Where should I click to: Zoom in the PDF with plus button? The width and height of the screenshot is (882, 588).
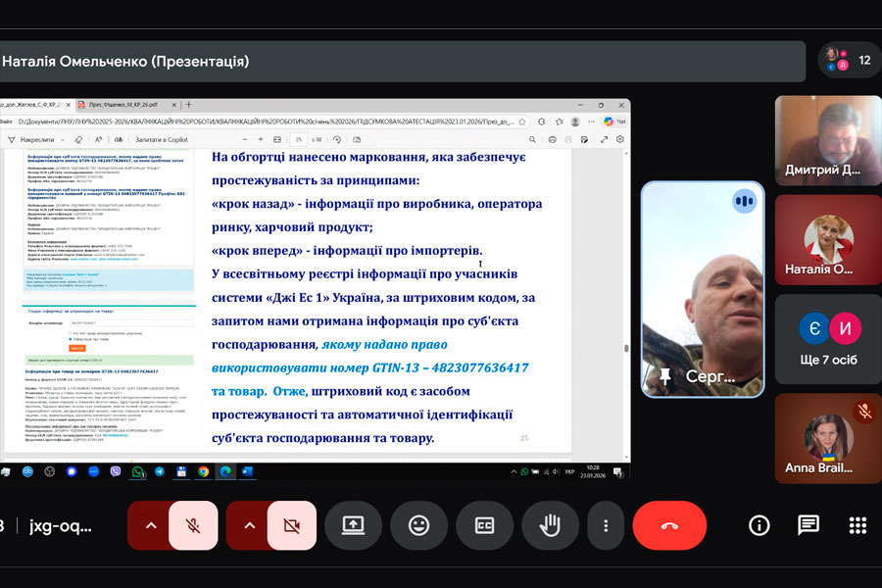coord(261,139)
